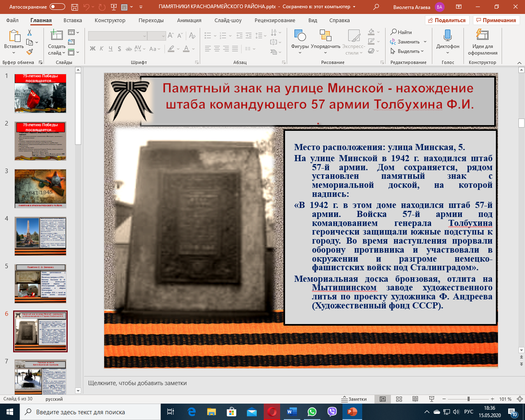This screenshot has width=525, height=420.
Task: Toggle the AutoSave (Автосохранение) switch
Action: [57, 7]
